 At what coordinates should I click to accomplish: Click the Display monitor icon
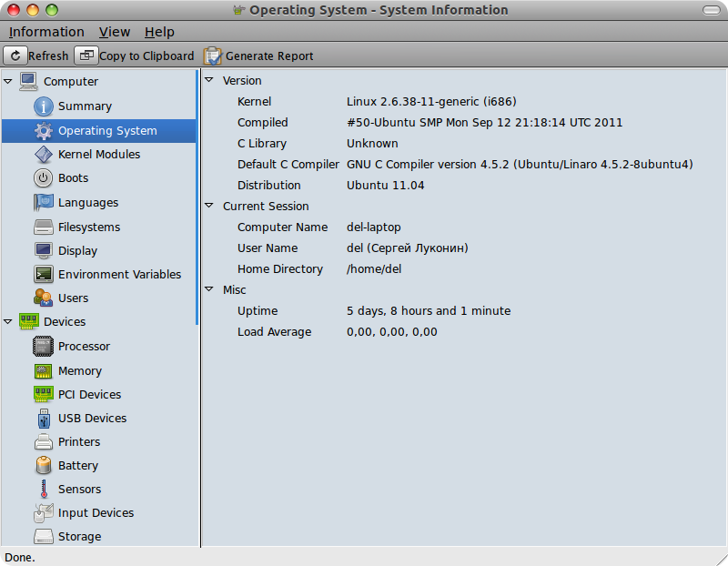tap(43, 251)
